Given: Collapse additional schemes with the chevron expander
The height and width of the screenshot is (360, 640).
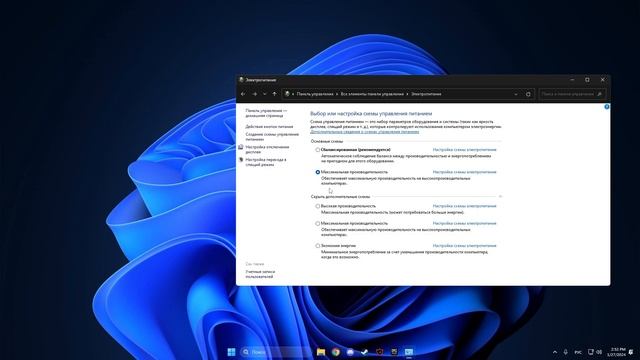Looking at the screenshot, I should (500, 196).
